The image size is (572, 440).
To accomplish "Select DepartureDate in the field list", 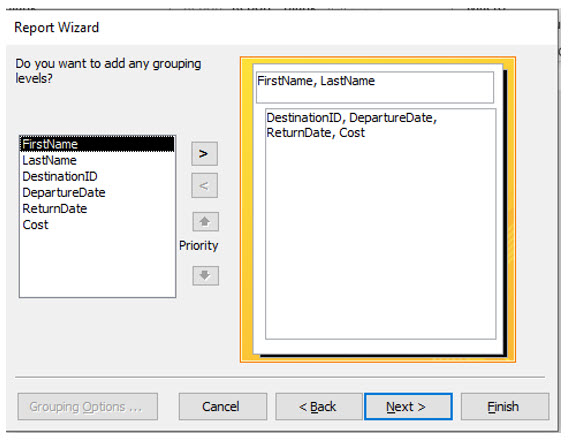I will pos(97,192).
